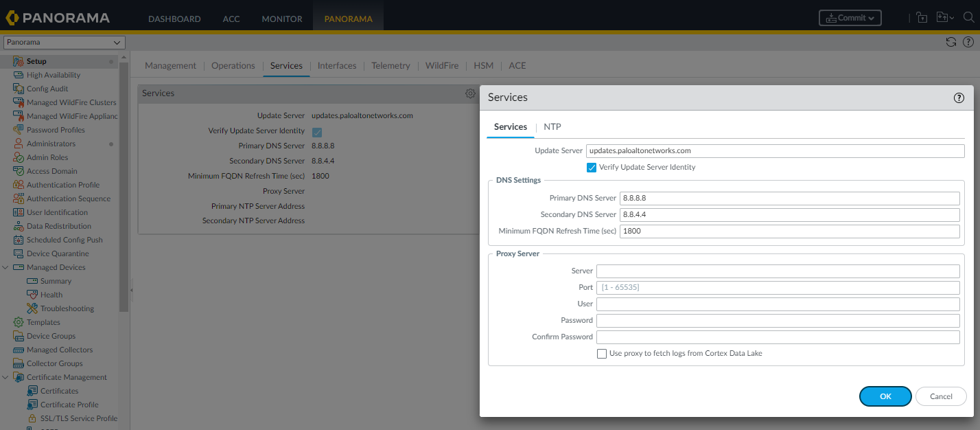980x430 pixels.
Task: Click the Secondary DNS Server field
Action: (x=789, y=214)
